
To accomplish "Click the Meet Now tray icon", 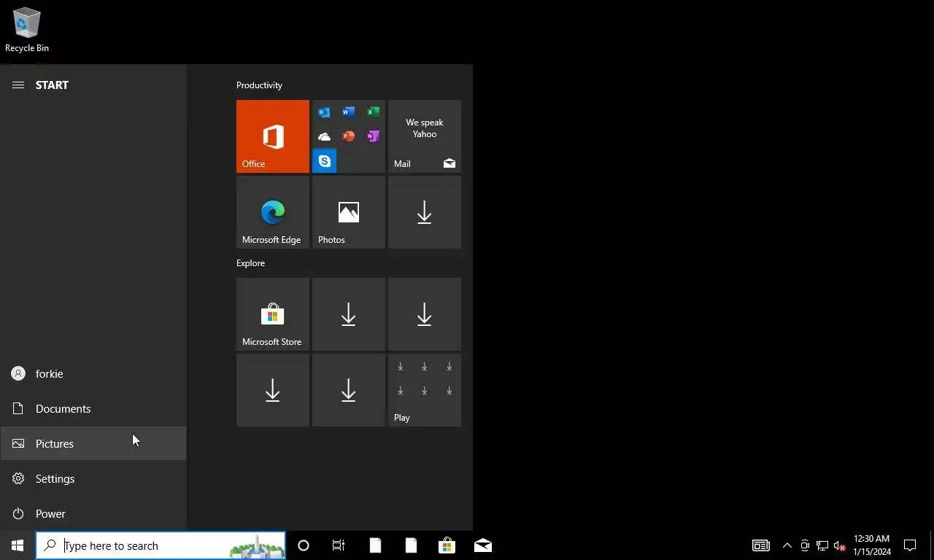I will (805, 545).
